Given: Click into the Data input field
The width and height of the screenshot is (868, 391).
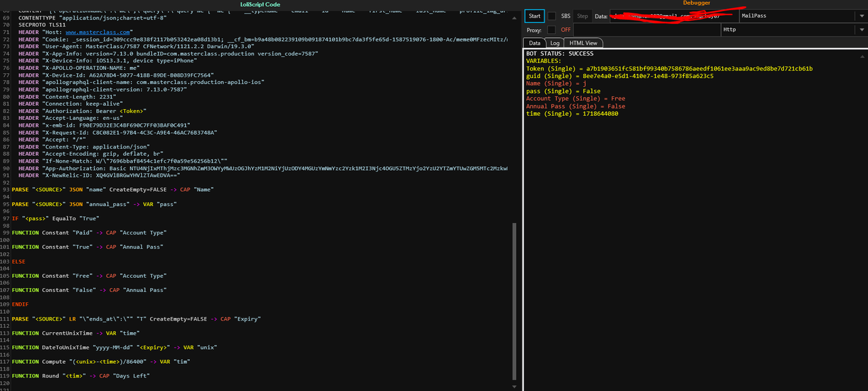Looking at the screenshot, I should (674, 16).
